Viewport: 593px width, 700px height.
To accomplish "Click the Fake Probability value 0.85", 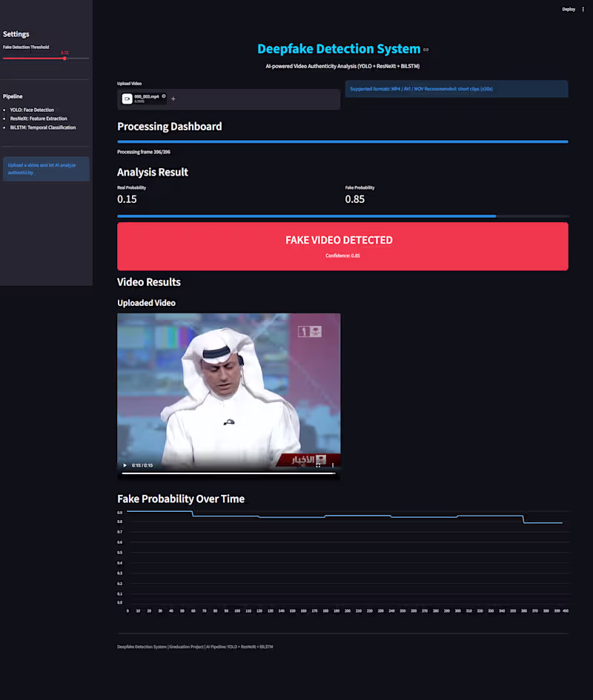I will coord(355,199).
